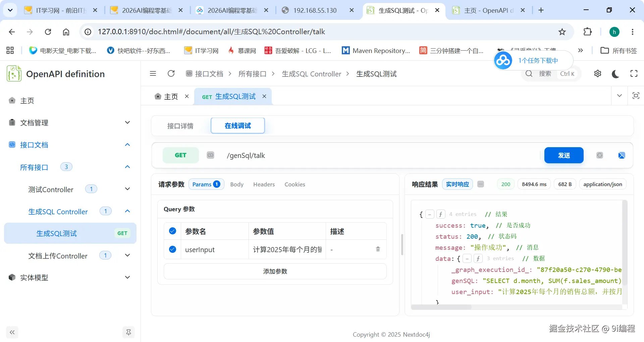Select the 生成SQL测试 GET endpoint
644x342 pixels.
(70, 233)
